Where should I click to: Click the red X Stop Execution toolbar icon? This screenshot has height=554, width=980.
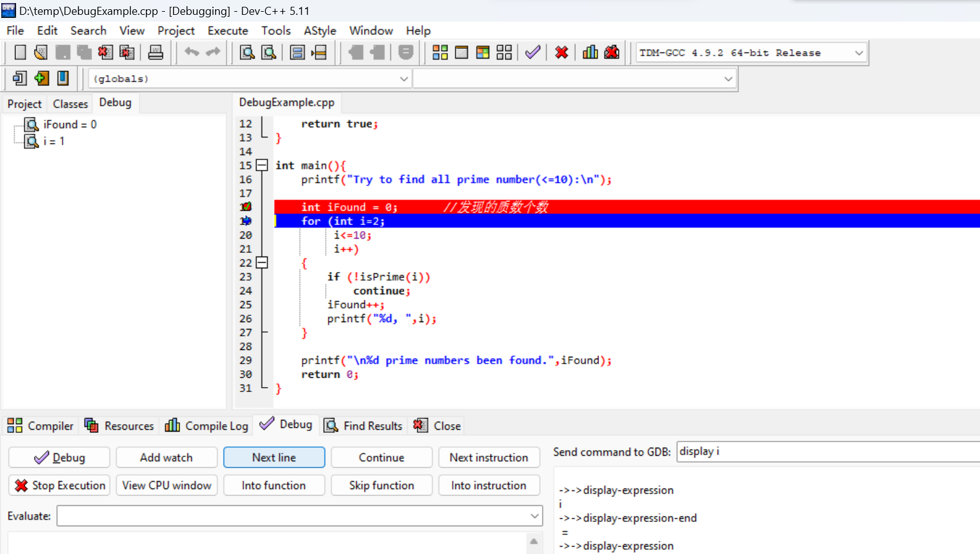(x=562, y=53)
